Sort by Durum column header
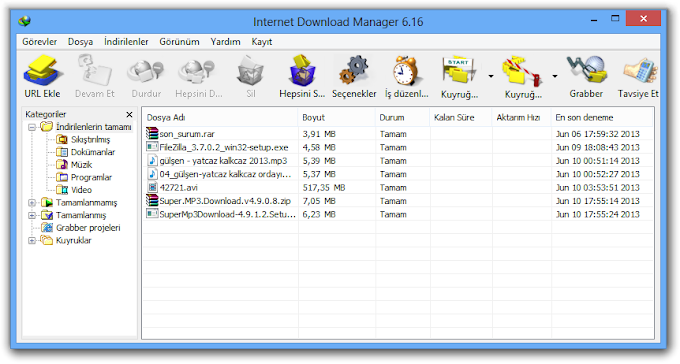Screen dimensions: 680x364 [402, 117]
